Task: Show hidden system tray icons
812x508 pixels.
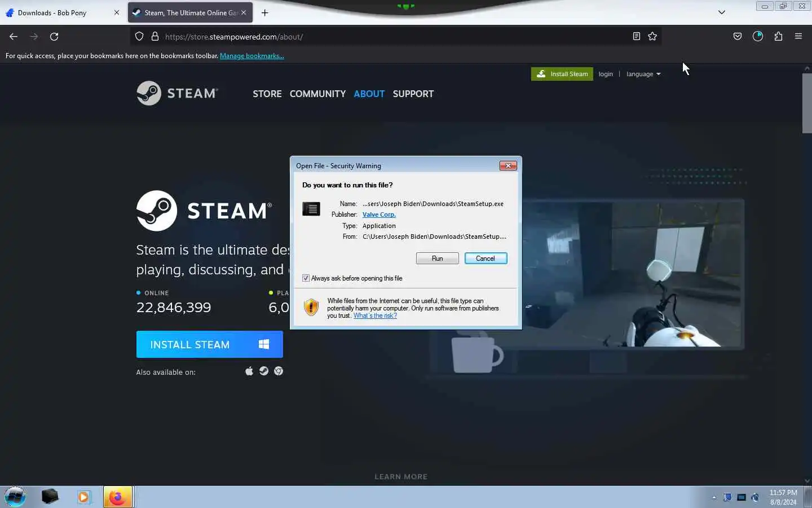Action: [x=714, y=497]
